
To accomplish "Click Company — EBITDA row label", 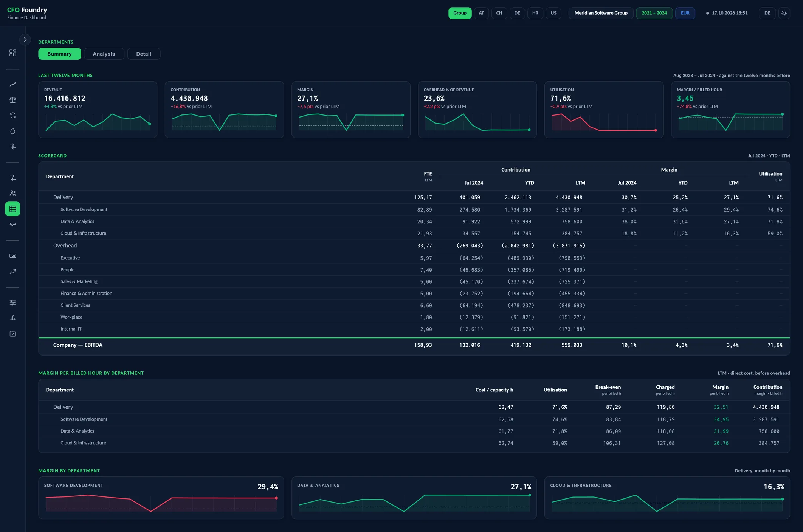I will click(78, 345).
